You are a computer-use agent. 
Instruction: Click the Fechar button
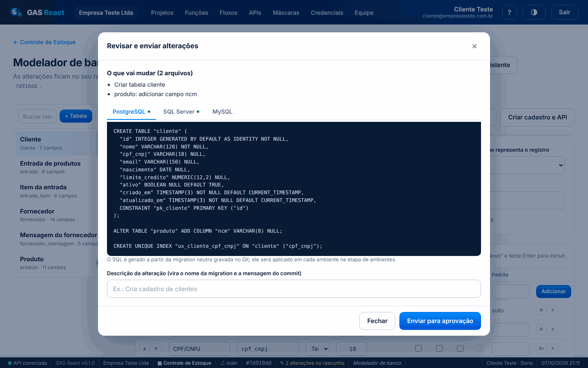tap(377, 321)
